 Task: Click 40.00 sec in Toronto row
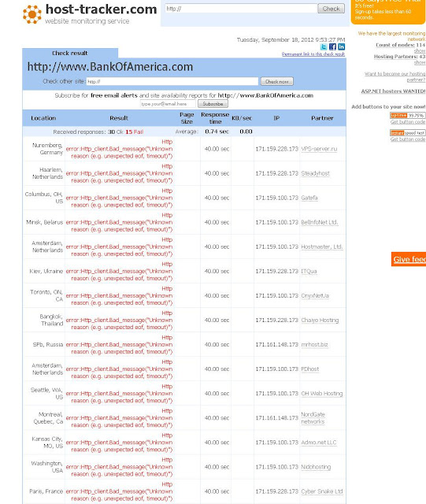pos(217,295)
